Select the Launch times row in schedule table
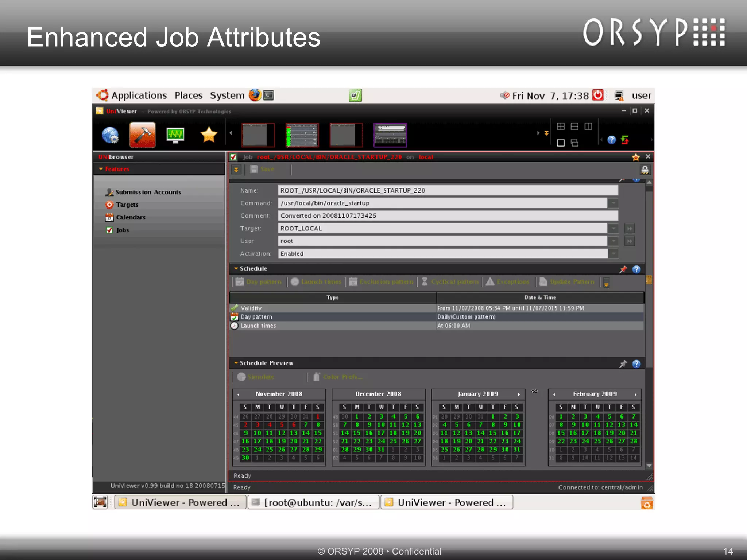Image resolution: width=747 pixels, height=560 pixels. 437,326
